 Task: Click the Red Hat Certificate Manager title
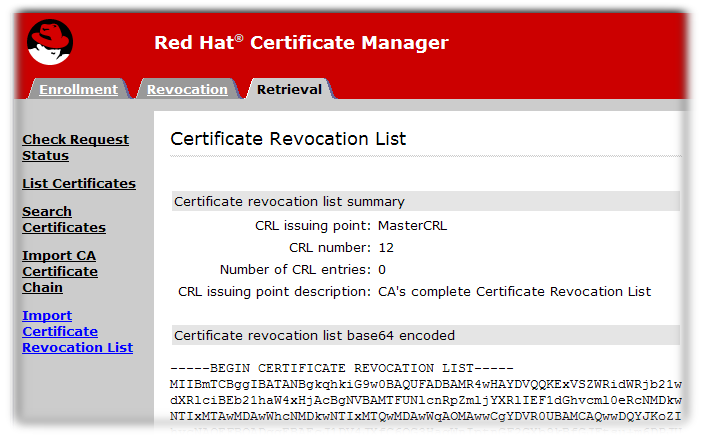(301, 43)
